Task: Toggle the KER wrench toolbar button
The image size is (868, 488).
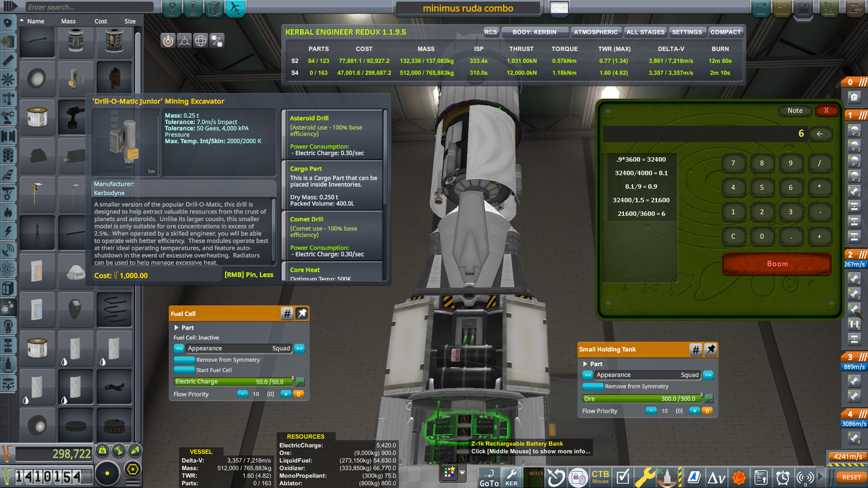Action: click(x=512, y=477)
